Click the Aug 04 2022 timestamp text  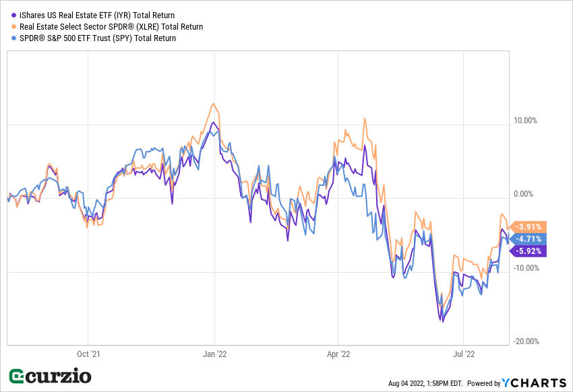[x=425, y=383]
